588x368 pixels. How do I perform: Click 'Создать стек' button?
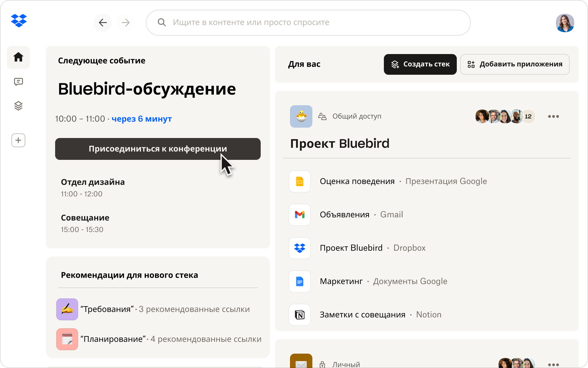point(420,64)
